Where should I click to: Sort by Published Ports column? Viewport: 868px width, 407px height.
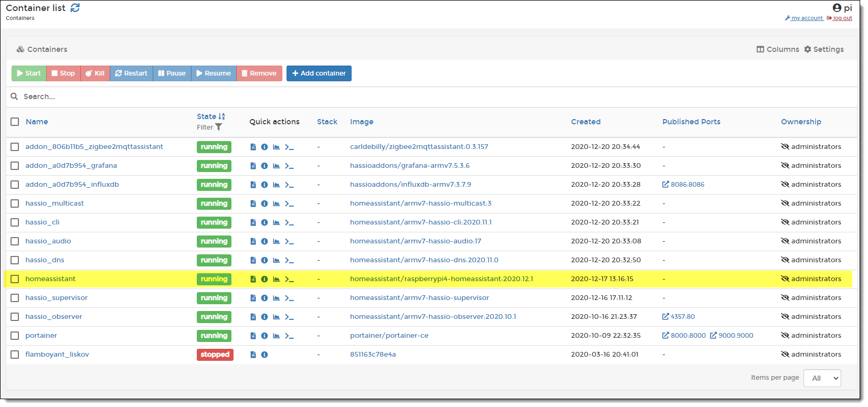pyautogui.click(x=691, y=122)
